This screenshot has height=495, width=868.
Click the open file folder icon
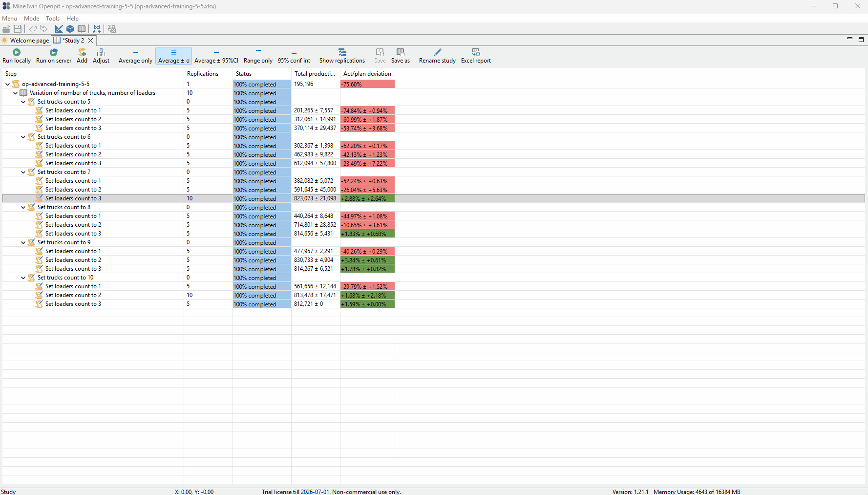pyautogui.click(x=6, y=29)
